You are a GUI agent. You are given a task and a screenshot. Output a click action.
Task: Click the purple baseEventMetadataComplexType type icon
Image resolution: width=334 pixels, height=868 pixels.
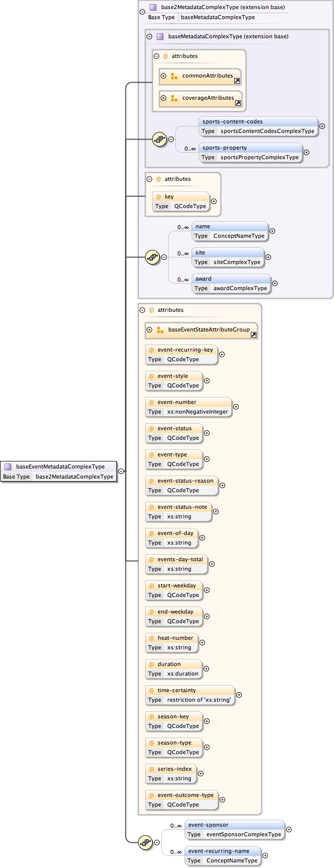click(8, 466)
